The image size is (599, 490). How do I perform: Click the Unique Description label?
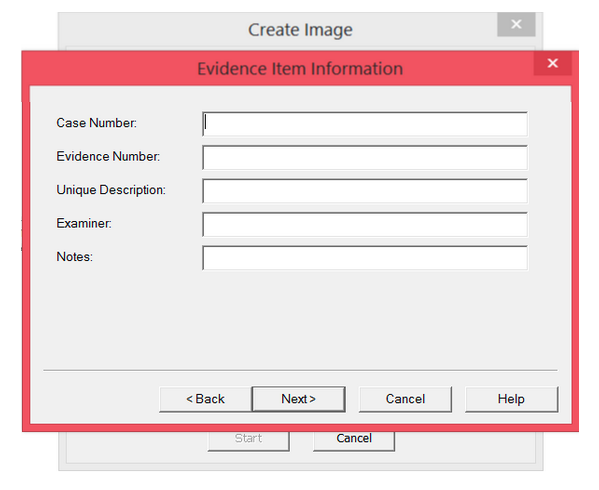(x=111, y=190)
